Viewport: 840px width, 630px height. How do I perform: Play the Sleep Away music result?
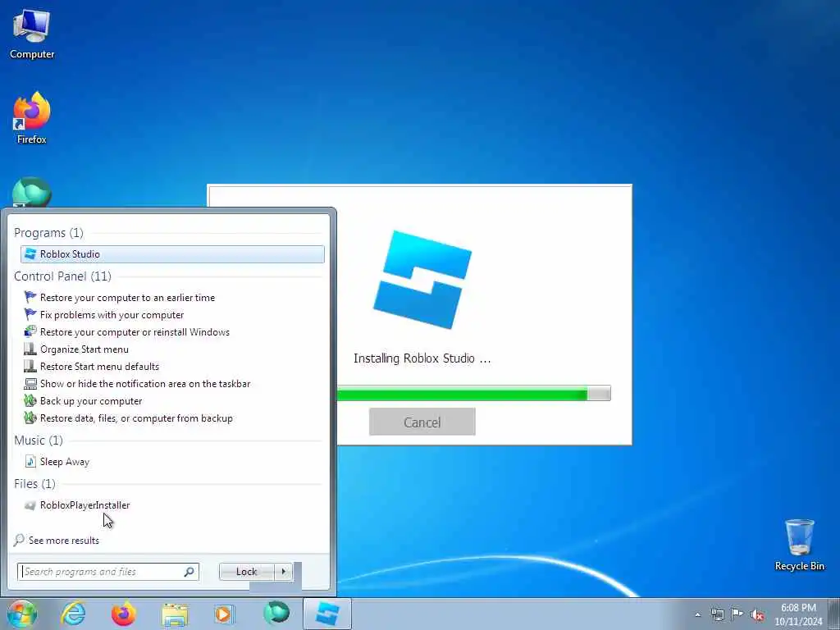64,461
